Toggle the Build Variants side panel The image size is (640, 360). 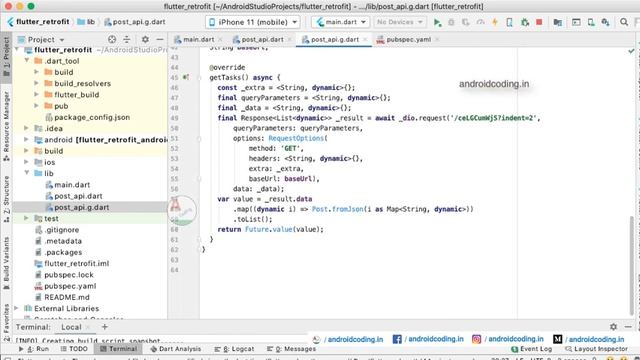(6, 263)
